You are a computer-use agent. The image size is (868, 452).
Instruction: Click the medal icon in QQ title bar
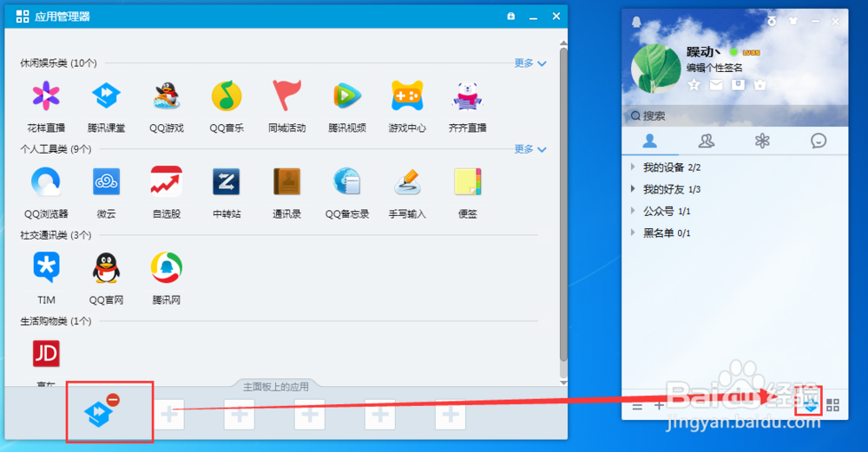pyautogui.click(x=772, y=21)
